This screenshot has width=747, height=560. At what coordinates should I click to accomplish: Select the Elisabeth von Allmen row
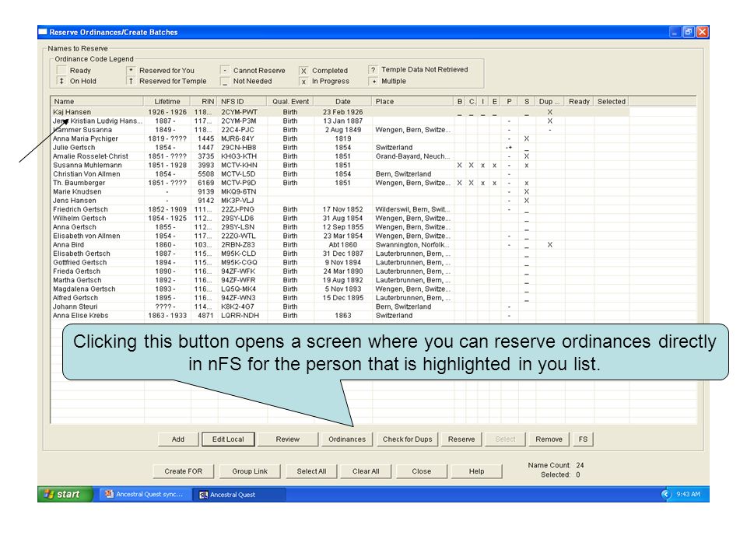click(340, 236)
